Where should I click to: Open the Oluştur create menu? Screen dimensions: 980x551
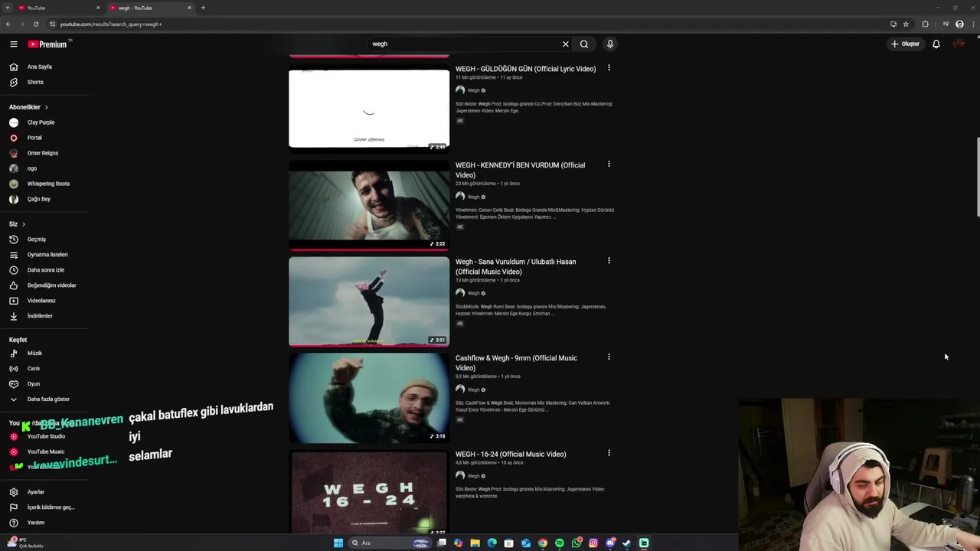pos(905,44)
